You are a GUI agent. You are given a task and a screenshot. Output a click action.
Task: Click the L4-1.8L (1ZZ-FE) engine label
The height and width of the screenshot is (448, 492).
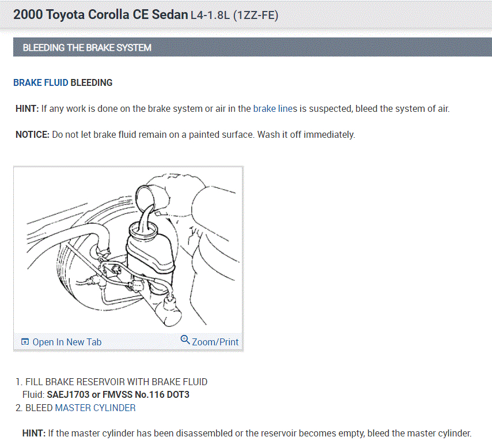tap(234, 15)
